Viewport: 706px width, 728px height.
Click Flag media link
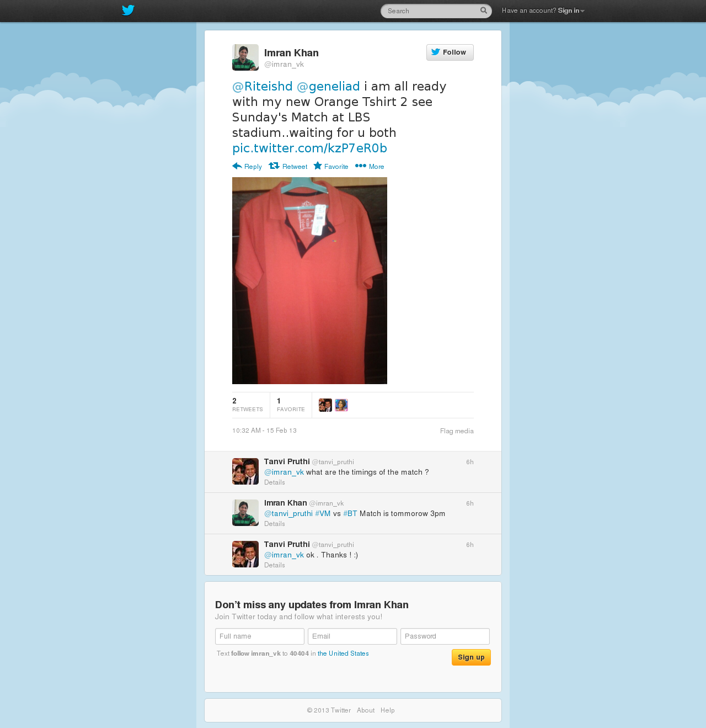click(x=457, y=431)
